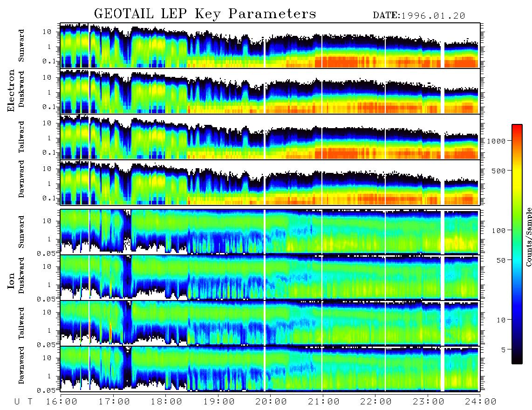This screenshot has width=532, height=410.
Task: Click 10 energy tick of Electron Tailward panel
Action: [x=47, y=123]
